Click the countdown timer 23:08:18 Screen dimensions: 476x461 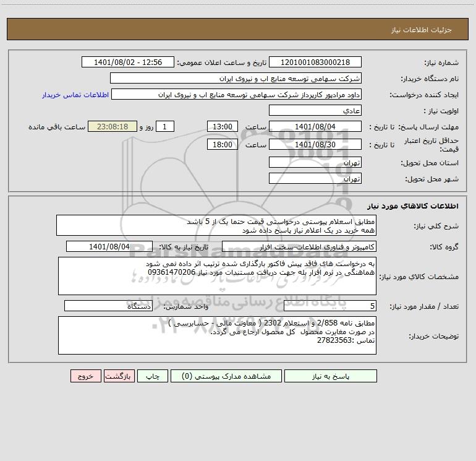tap(113, 126)
